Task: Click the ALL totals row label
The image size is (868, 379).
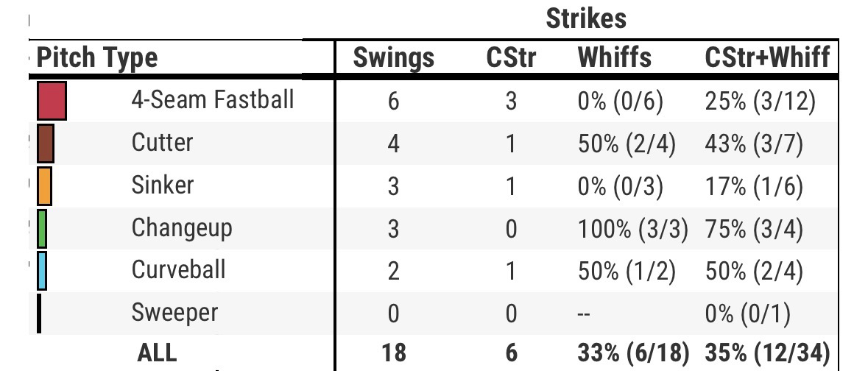Action: tap(157, 353)
